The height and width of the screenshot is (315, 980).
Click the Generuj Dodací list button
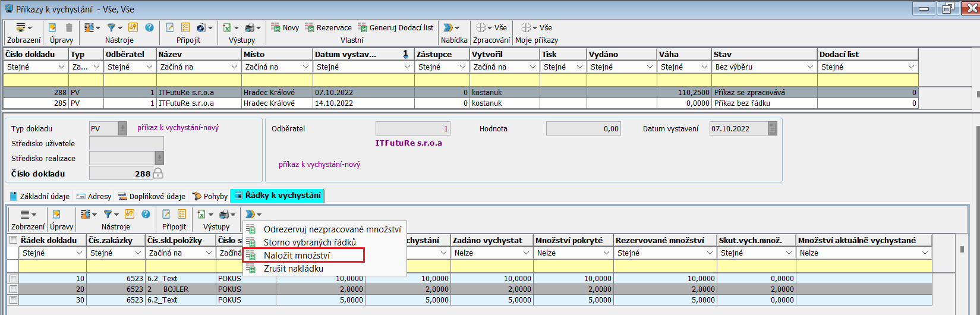395,28
